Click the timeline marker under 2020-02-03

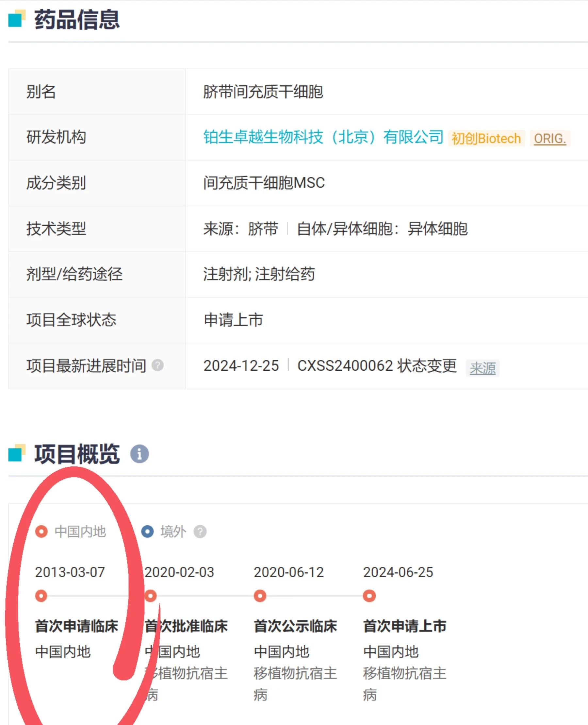150,596
